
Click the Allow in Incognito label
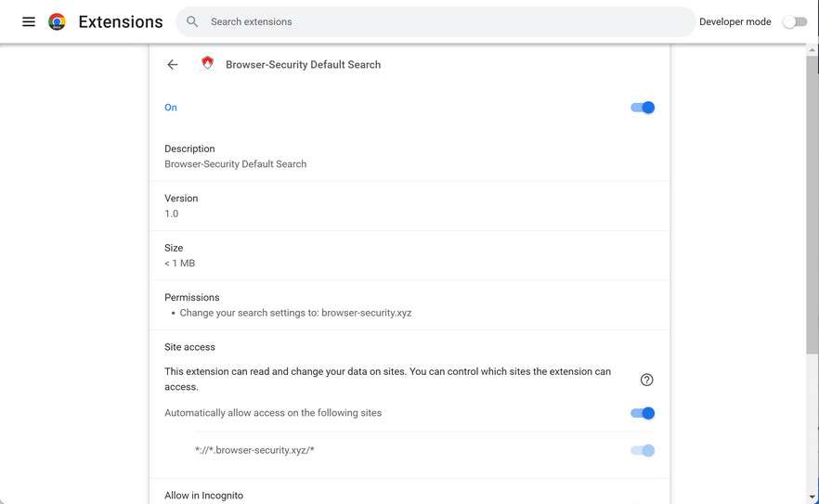(x=203, y=496)
